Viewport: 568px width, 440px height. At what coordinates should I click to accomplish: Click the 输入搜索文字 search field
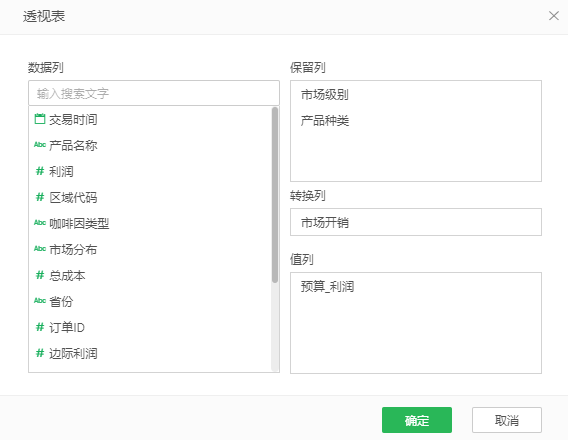[x=154, y=93]
